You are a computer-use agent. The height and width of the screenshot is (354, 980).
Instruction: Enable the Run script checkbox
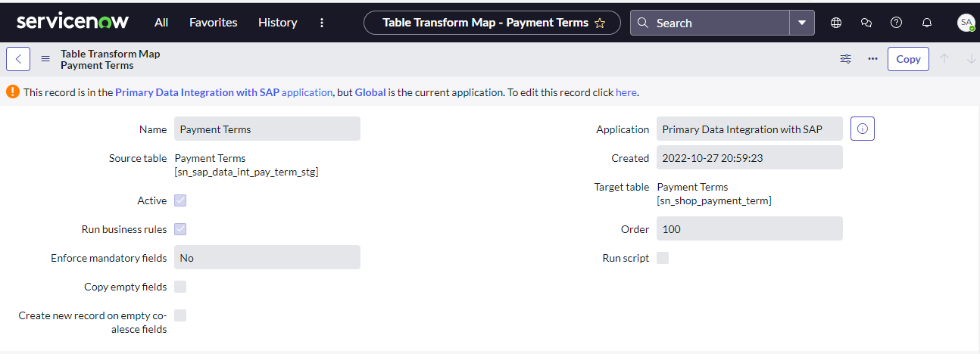click(663, 258)
